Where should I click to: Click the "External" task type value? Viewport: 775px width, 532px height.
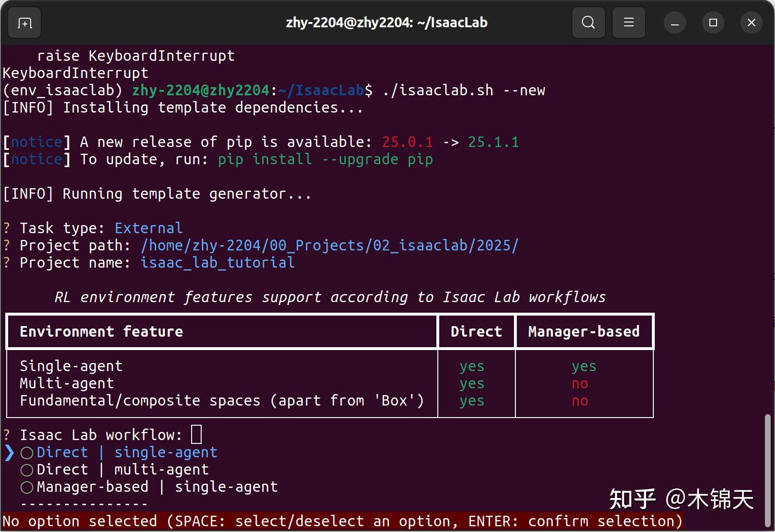click(x=148, y=227)
